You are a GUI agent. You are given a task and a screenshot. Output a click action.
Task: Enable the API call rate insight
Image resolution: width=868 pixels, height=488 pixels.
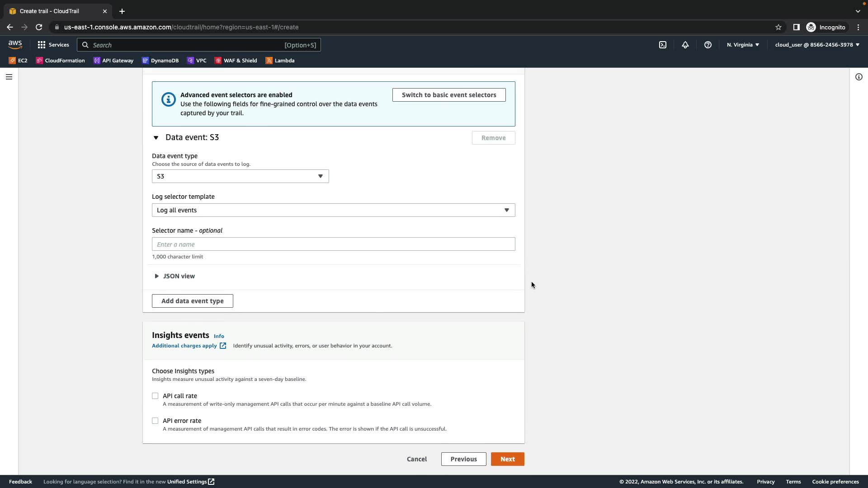pos(155,396)
